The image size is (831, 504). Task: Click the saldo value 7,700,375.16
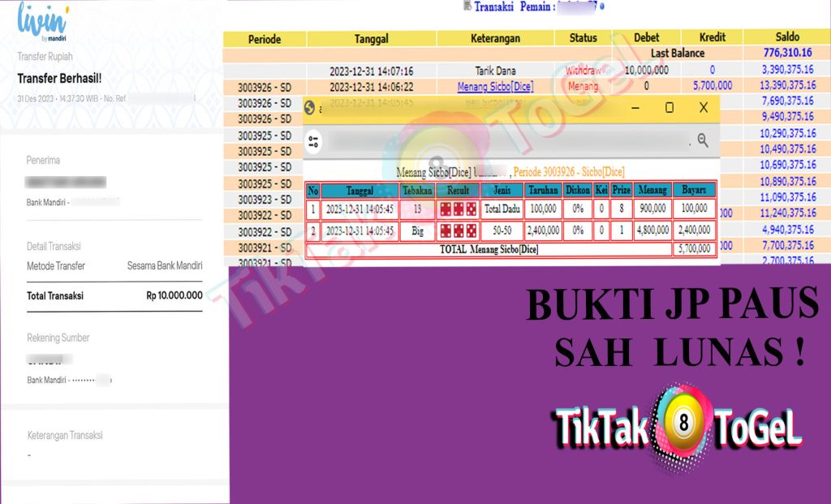pos(787,245)
